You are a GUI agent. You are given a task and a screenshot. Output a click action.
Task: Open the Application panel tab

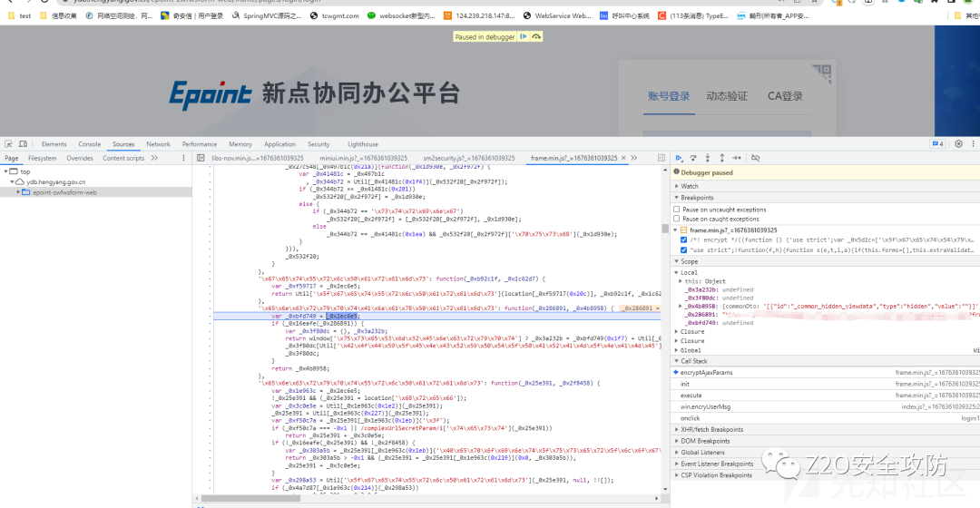(279, 143)
